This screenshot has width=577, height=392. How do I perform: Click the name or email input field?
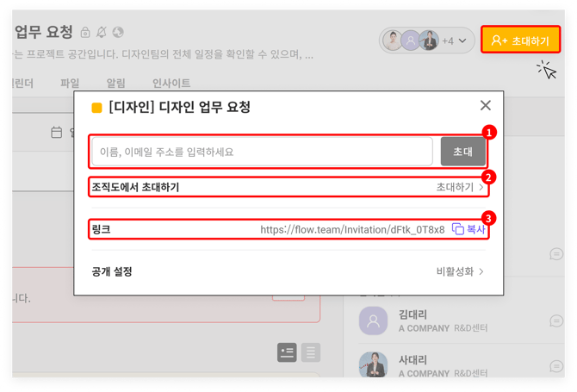point(262,152)
